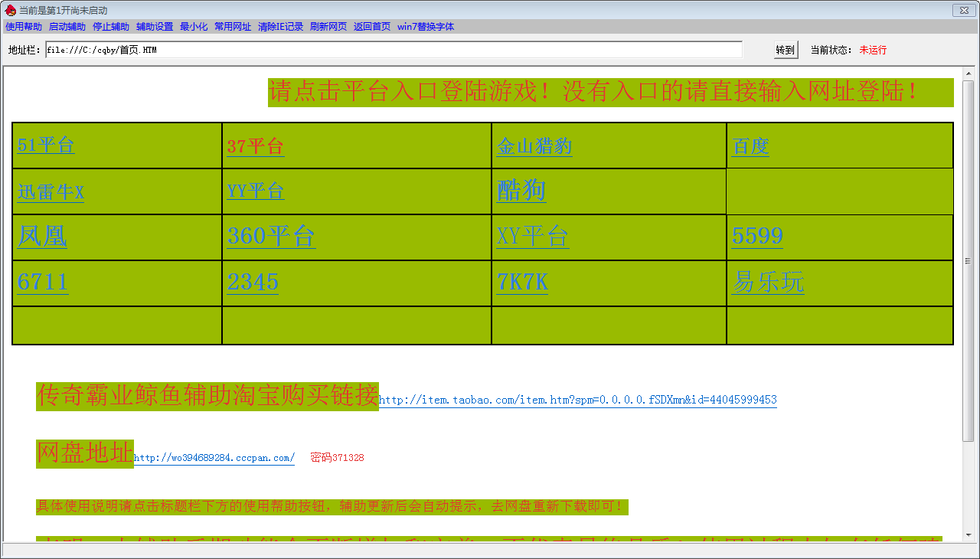This screenshot has width=980, height=559.
Task: Click the XY平台 link
Action: point(533,236)
